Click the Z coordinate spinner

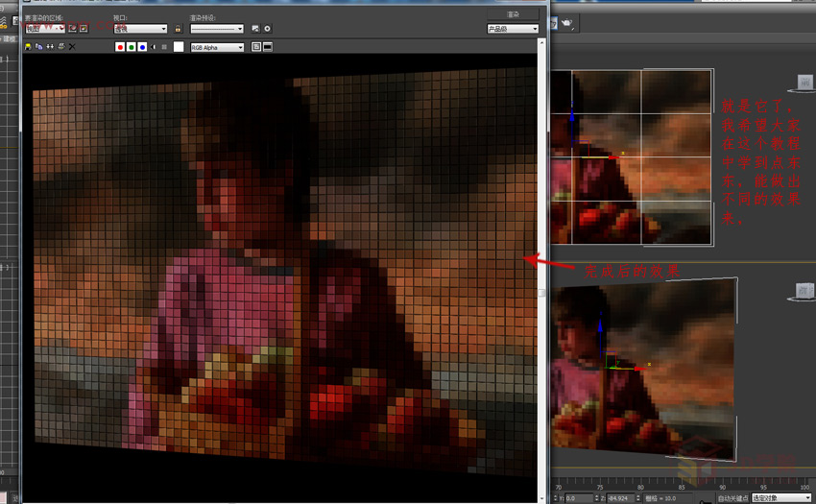(x=638, y=498)
